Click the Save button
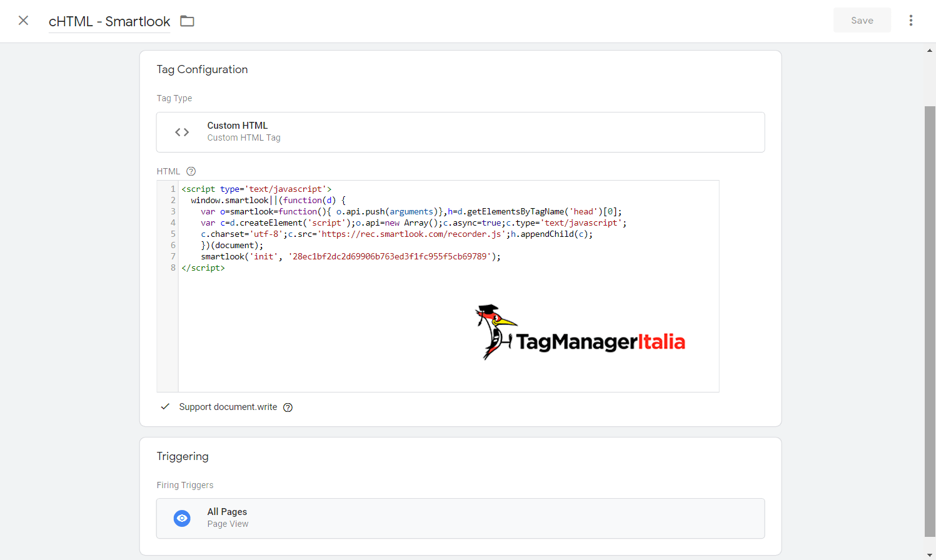Screen dimensions: 936x560 [x=862, y=21]
